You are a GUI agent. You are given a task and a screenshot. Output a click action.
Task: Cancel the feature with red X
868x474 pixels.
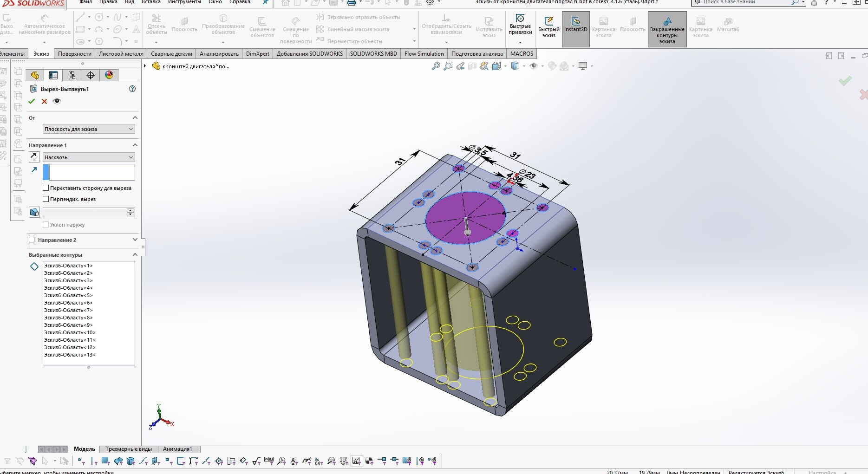pos(44,101)
